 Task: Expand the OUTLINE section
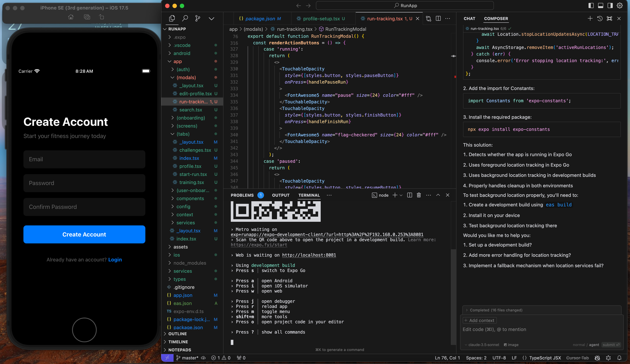(x=177, y=334)
